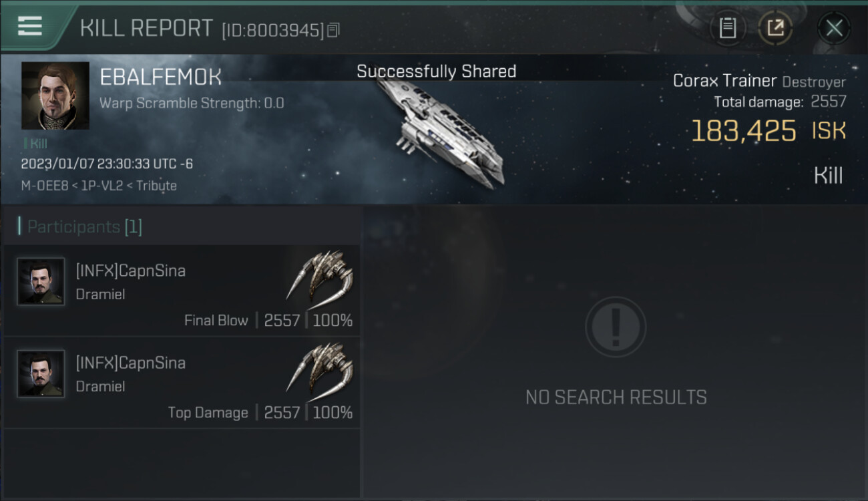
Task: Click the 183,425 ISK value
Action: 768,131
